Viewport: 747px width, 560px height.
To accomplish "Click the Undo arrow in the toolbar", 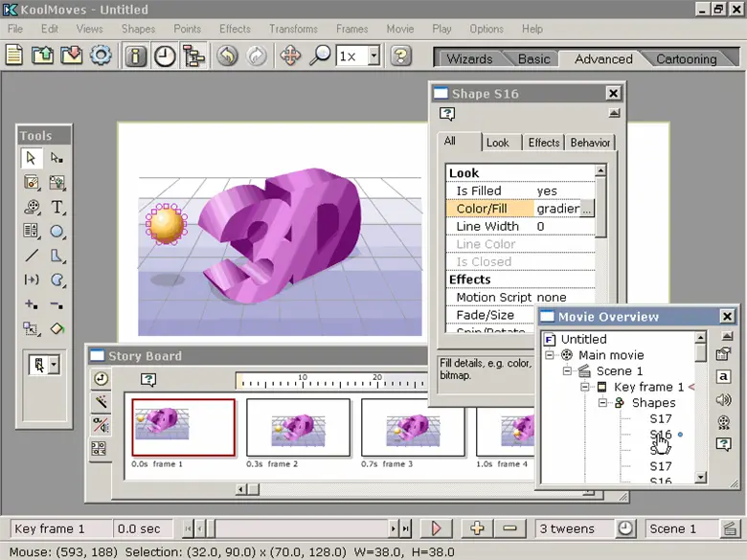I will (x=227, y=56).
